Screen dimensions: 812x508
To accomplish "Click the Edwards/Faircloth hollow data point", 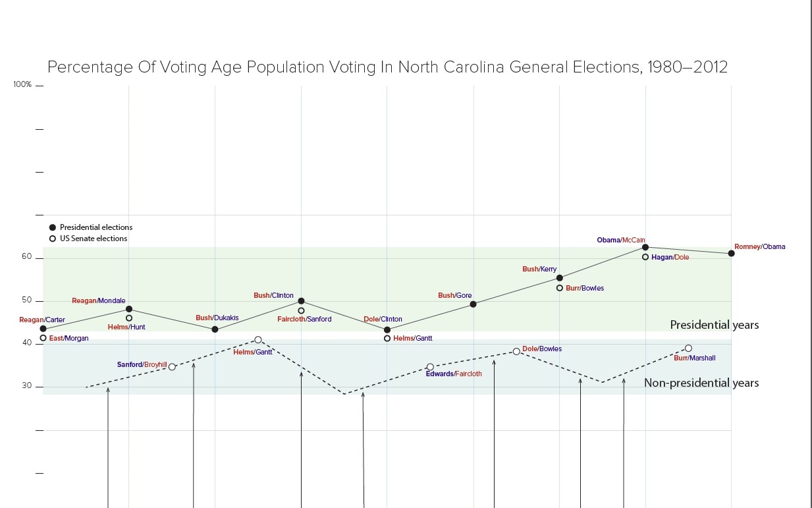I will [430, 367].
